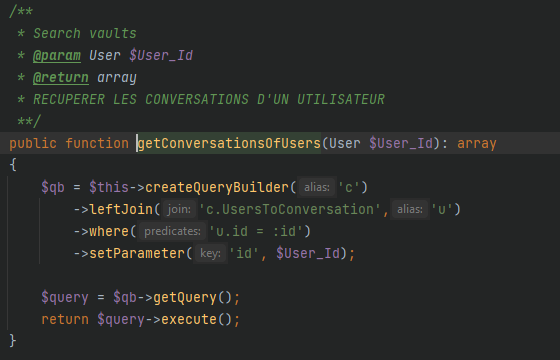This screenshot has height=360, width=560.
Task: Click the where method call
Action: coord(109,232)
